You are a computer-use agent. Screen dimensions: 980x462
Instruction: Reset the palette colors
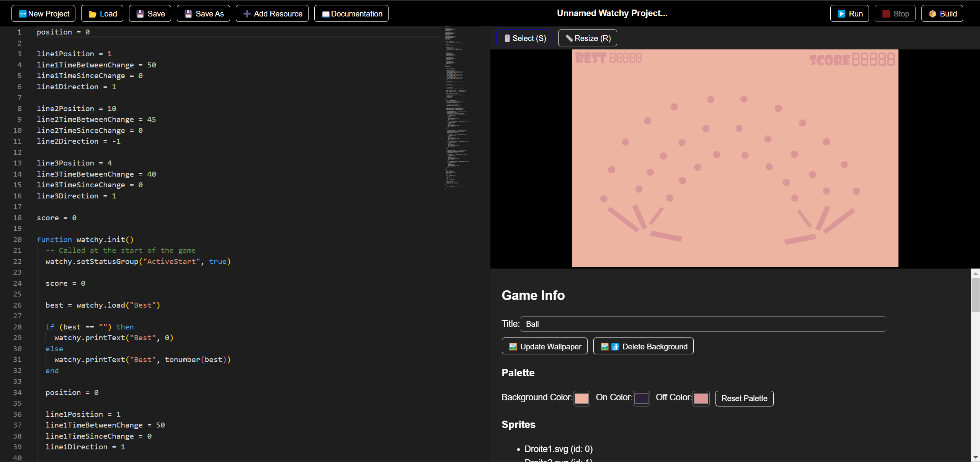pos(744,398)
